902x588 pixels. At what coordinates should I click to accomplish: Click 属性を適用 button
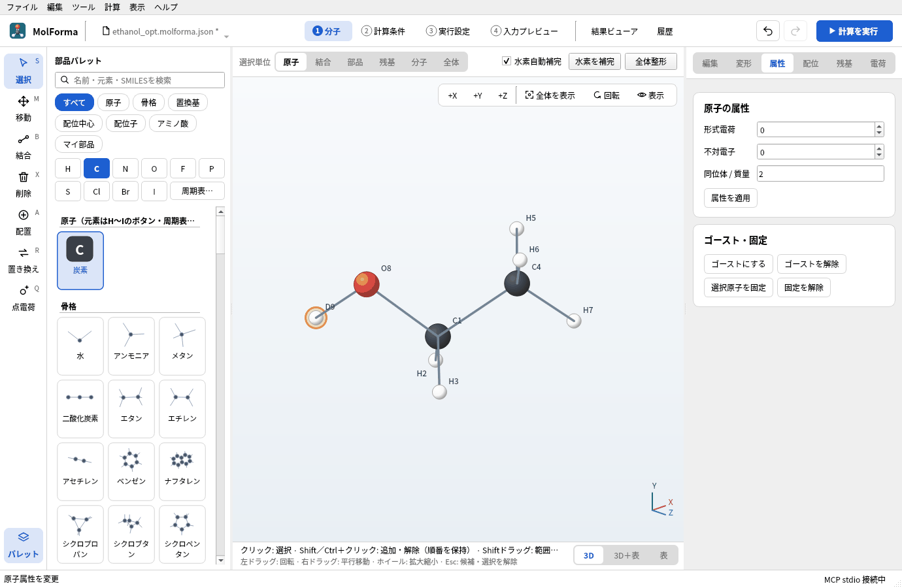tap(731, 198)
